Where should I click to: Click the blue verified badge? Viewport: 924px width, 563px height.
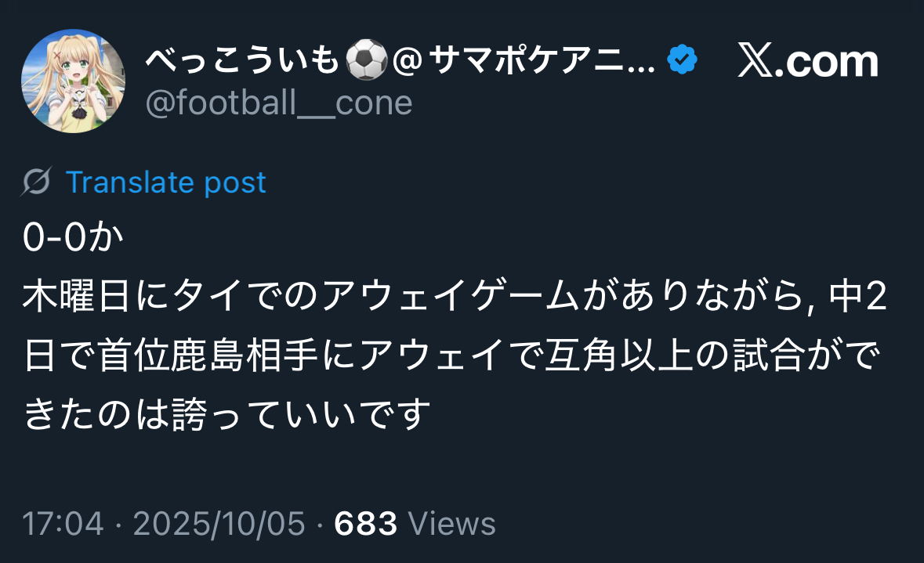tap(682, 60)
